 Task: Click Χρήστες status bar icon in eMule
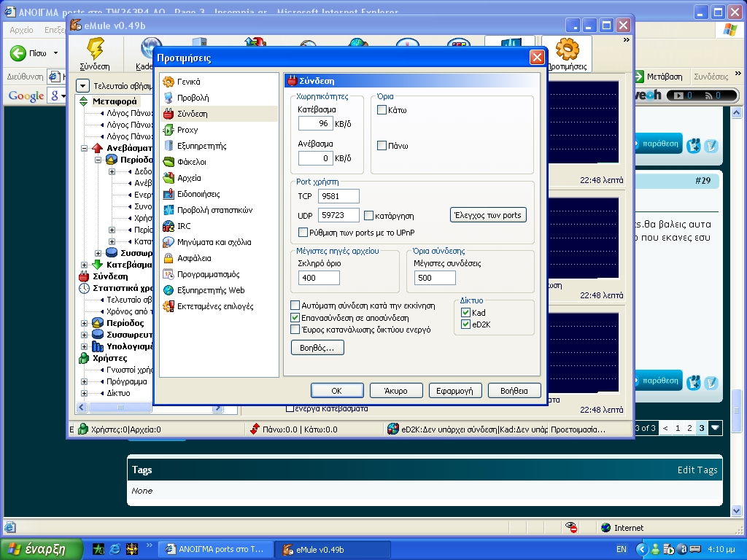point(83,429)
